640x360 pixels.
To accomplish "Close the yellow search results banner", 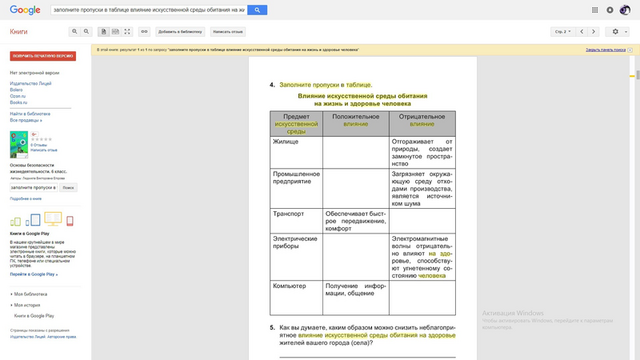I will pos(630,50).
